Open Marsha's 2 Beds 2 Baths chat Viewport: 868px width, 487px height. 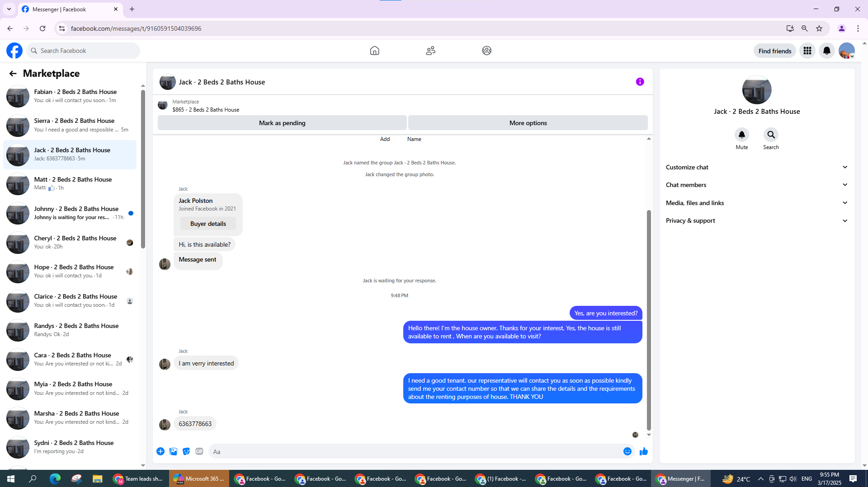70,418
